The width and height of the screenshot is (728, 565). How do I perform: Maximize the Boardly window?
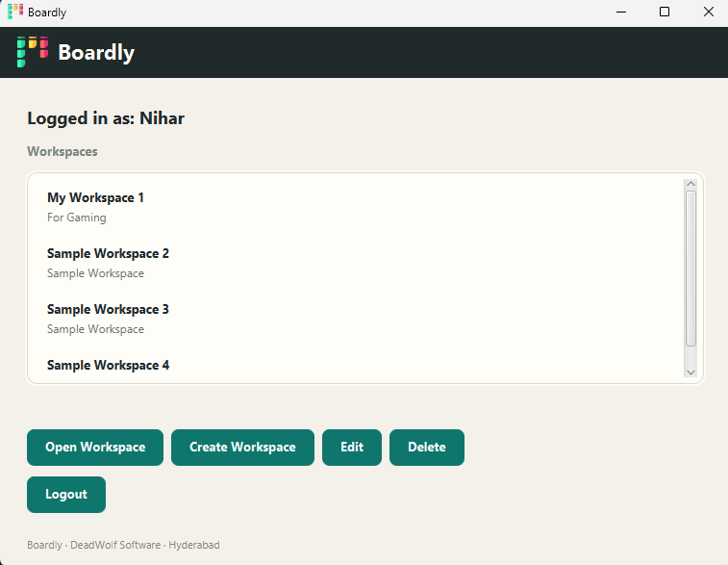665,13
